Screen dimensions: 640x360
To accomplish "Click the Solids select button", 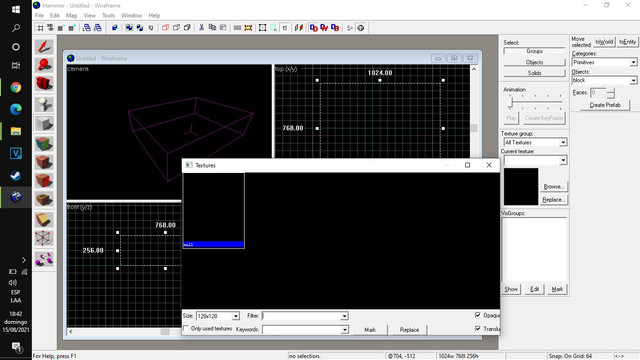I will pos(534,73).
